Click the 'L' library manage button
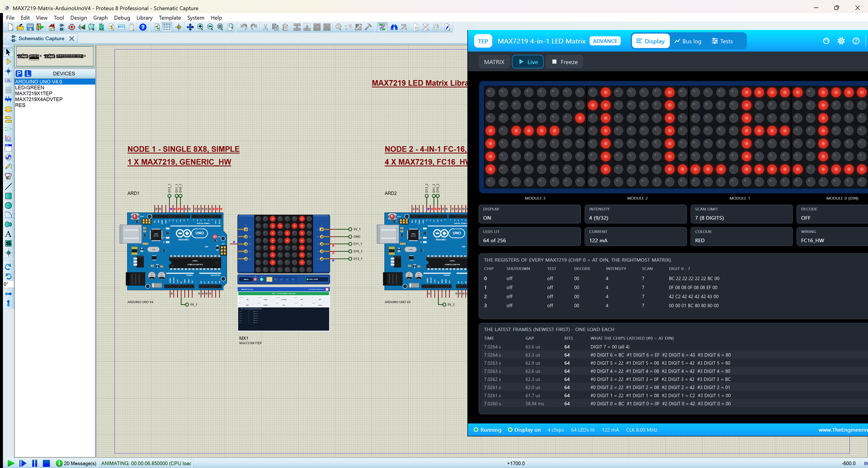 tap(28, 73)
